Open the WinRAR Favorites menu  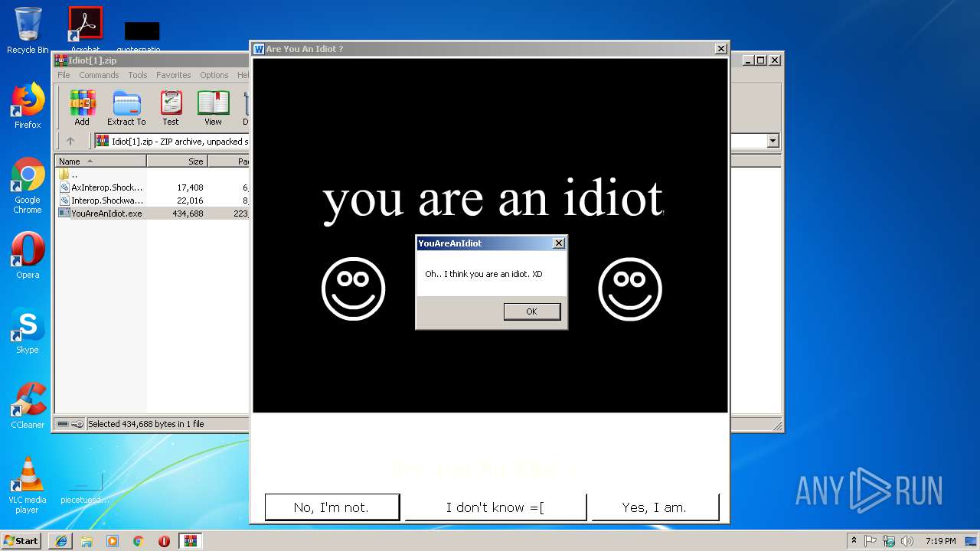[x=174, y=75]
